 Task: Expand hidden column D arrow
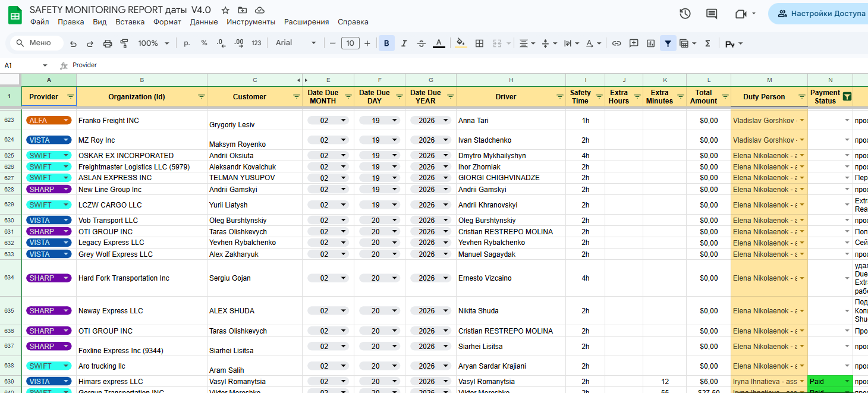coord(306,80)
